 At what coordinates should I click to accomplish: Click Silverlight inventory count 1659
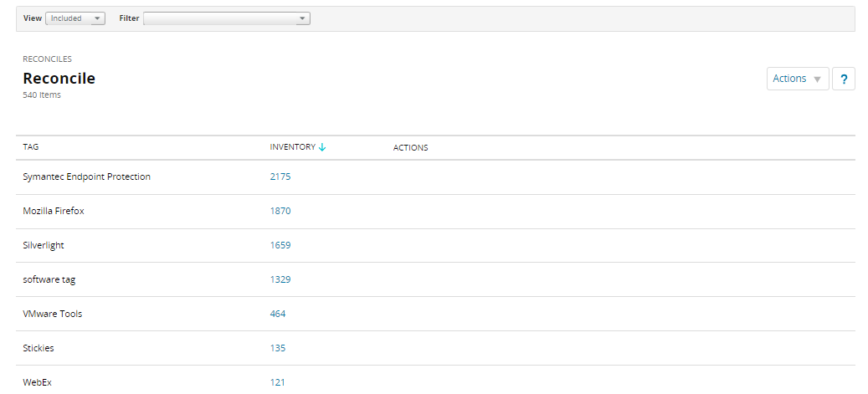[x=280, y=246]
